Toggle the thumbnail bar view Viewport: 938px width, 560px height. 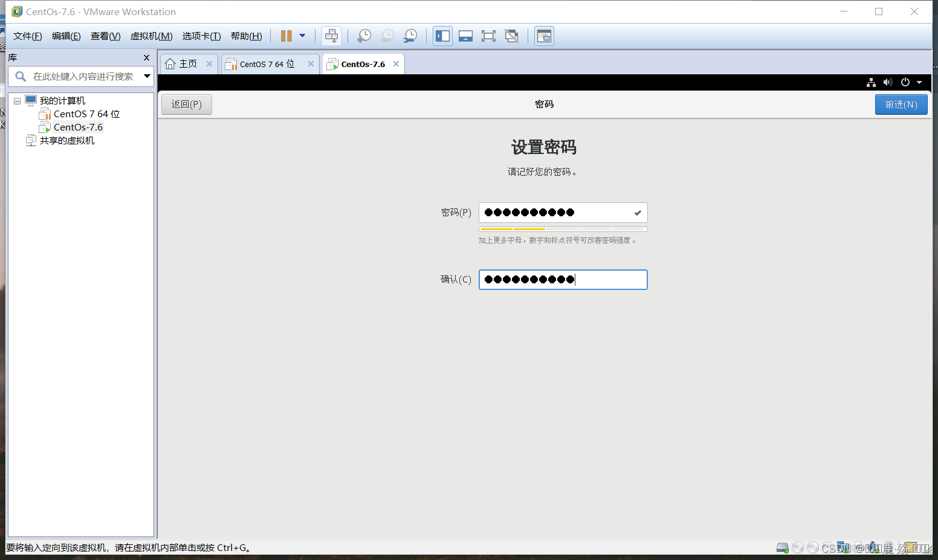coord(465,36)
